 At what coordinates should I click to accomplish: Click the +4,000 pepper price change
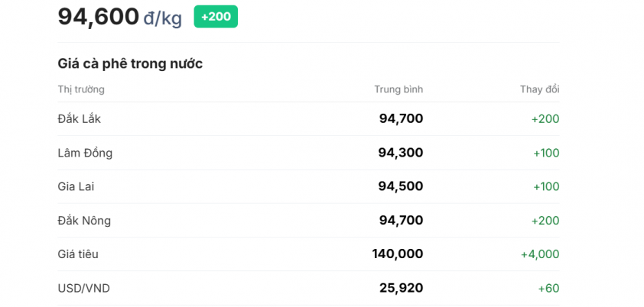pyautogui.click(x=540, y=254)
